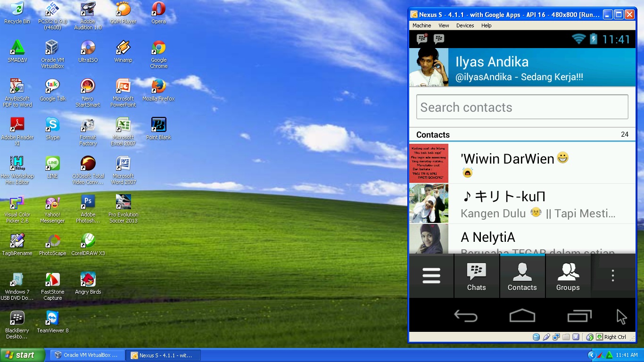Select the Nexus S taskbar button
The height and width of the screenshot is (362, 644).
[x=164, y=355]
